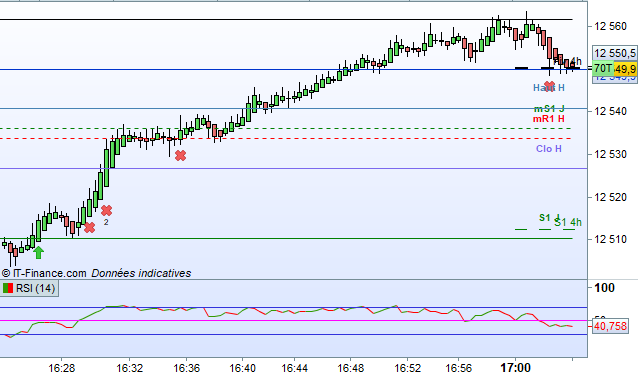Image resolution: width=638 pixels, height=373 pixels.
Task: Open the RSI (14) indicator label
Action: coord(29,288)
